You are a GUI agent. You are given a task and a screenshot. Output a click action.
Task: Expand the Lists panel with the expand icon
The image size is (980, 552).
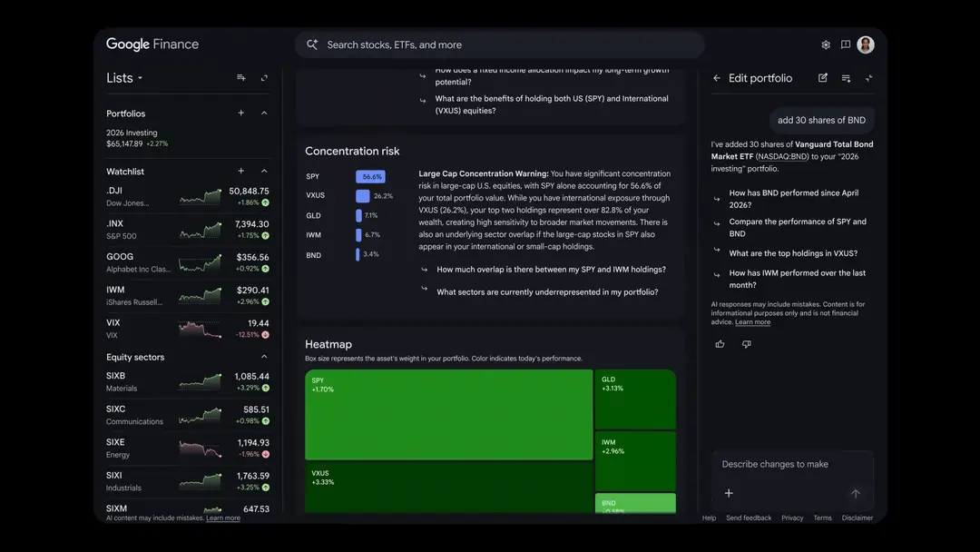[x=264, y=77]
